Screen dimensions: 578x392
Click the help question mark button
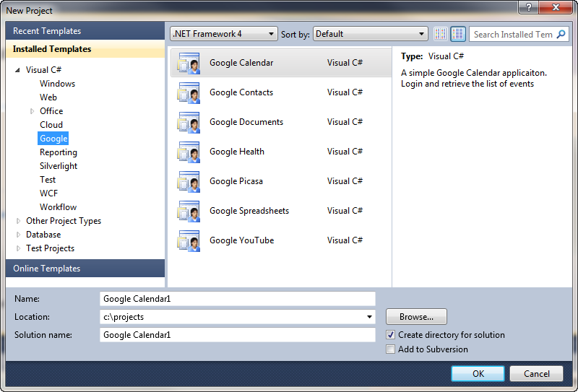click(529, 7)
